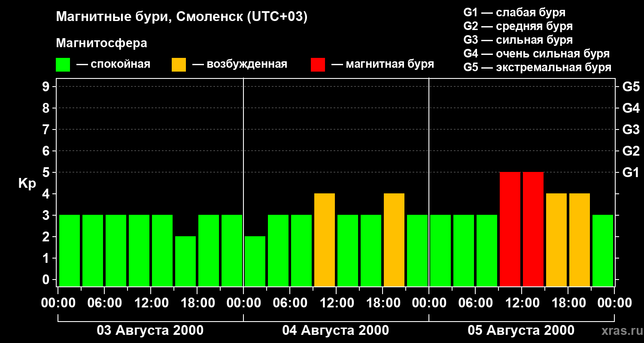644x343 pixels.
Task: Click the 05 Августа 2000 date label
Action: pyautogui.click(x=521, y=331)
